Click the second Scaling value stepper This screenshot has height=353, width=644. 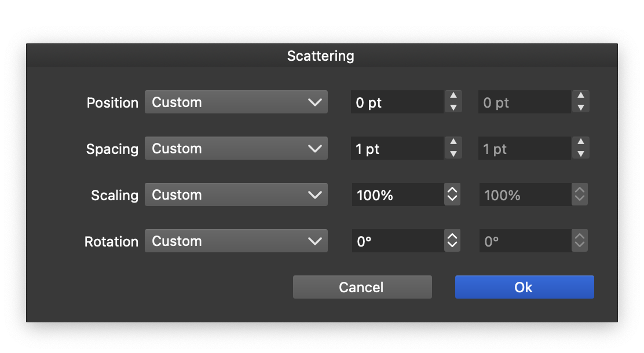(x=580, y=195)
